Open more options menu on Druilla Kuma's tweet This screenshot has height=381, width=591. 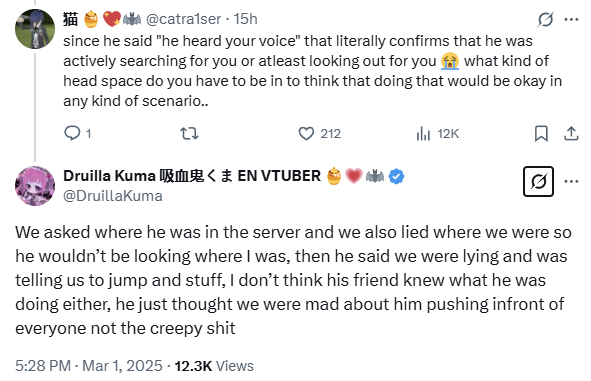click(571, 181)
